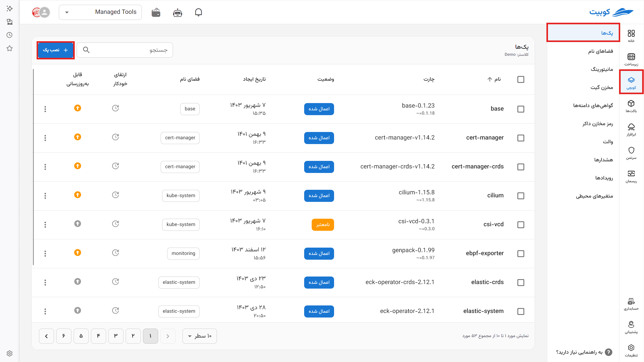Open the rows-per-page ۱۰ سطر dropdown
This screenshot has height=362, width=644.
[x=200, y=336]
